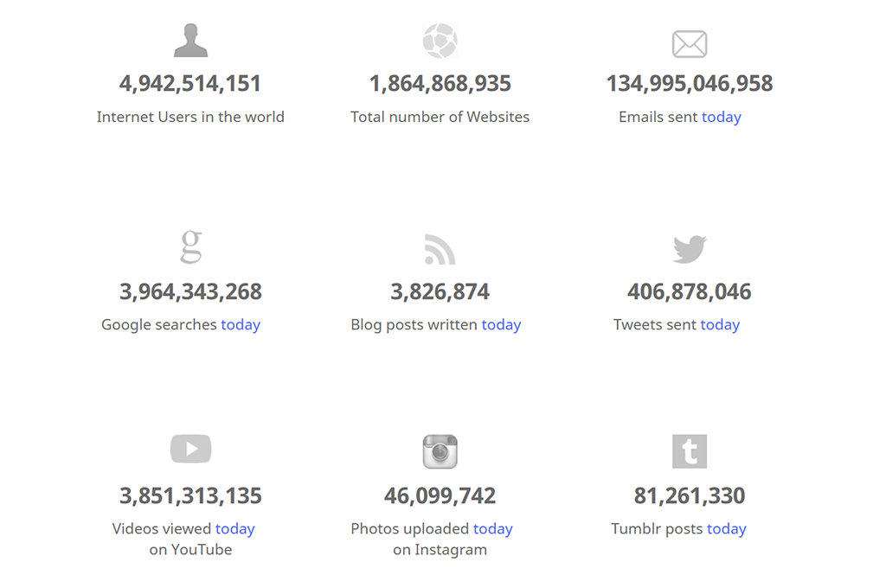The image size is (886, 588).
Task: Open 'today' link next to Google searches
Action: 241,324
